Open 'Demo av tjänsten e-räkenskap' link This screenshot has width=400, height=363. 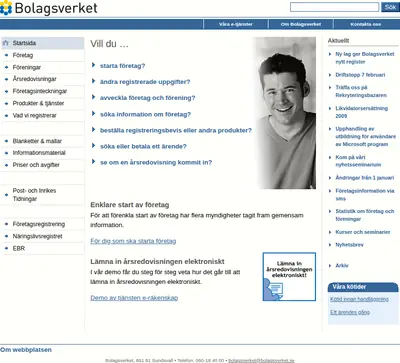pos(134,298)
